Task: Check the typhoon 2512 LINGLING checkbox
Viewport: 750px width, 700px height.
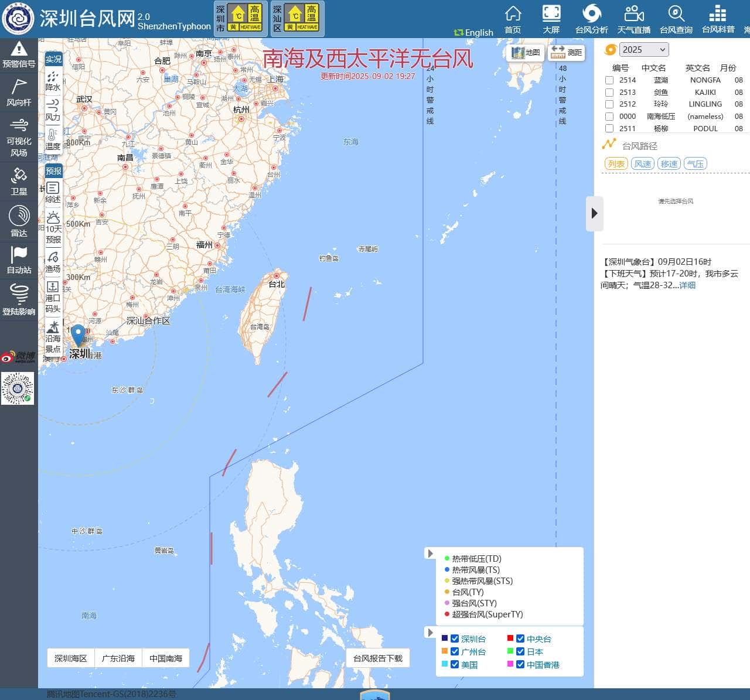Action: pos(609,104)
